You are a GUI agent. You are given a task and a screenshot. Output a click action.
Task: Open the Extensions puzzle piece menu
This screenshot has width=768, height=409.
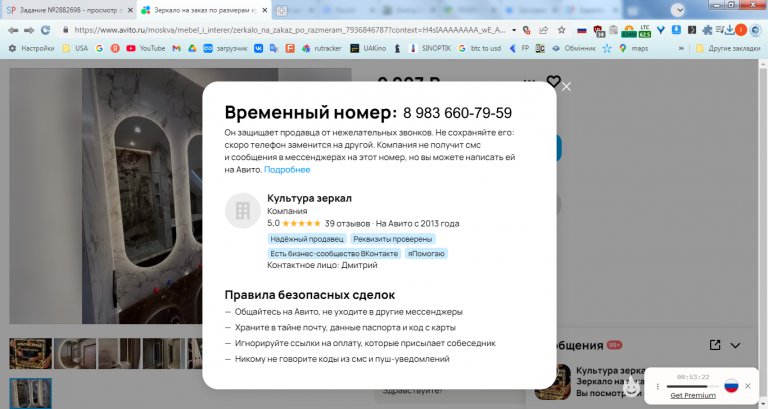point(707,30)
